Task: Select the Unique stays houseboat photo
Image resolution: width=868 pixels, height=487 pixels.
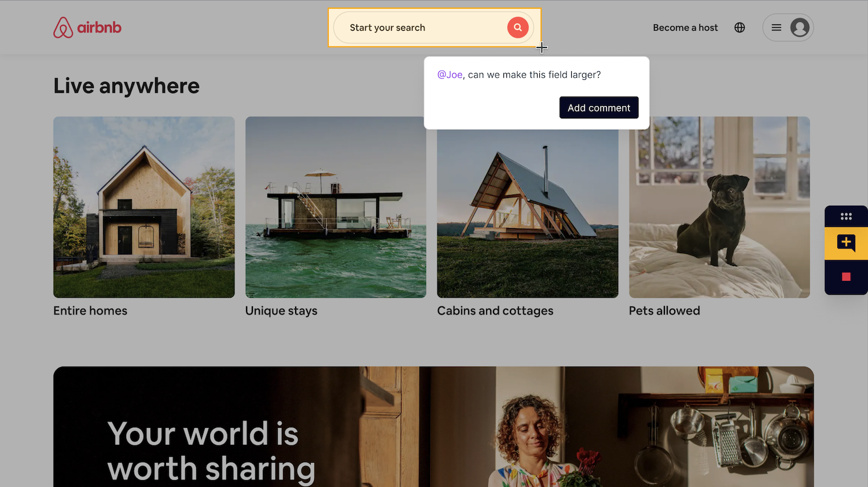Action: (336, 207)
